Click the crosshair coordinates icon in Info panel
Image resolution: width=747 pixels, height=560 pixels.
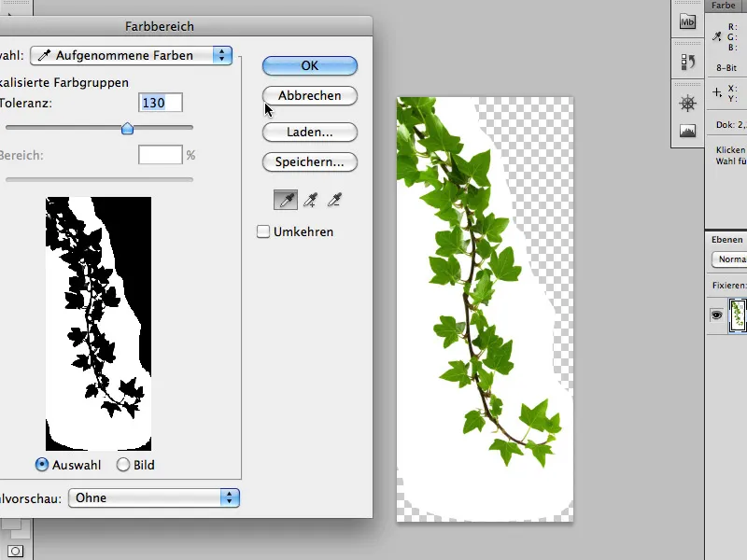tap(717, 92)
